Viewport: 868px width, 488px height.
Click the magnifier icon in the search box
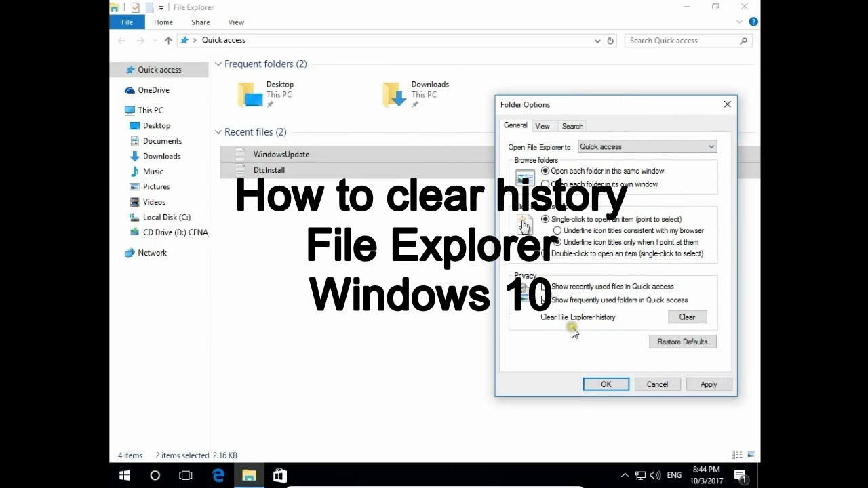click(744, 41)
